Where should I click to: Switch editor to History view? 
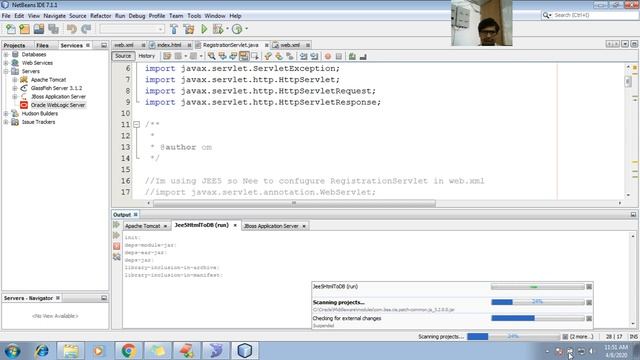click(147, 56)
